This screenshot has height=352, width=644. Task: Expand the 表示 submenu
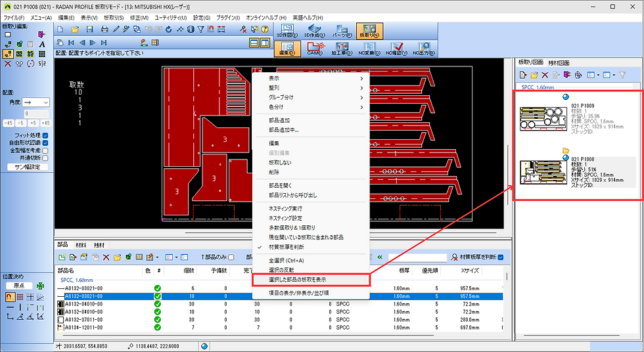click(x=311, y=78)
